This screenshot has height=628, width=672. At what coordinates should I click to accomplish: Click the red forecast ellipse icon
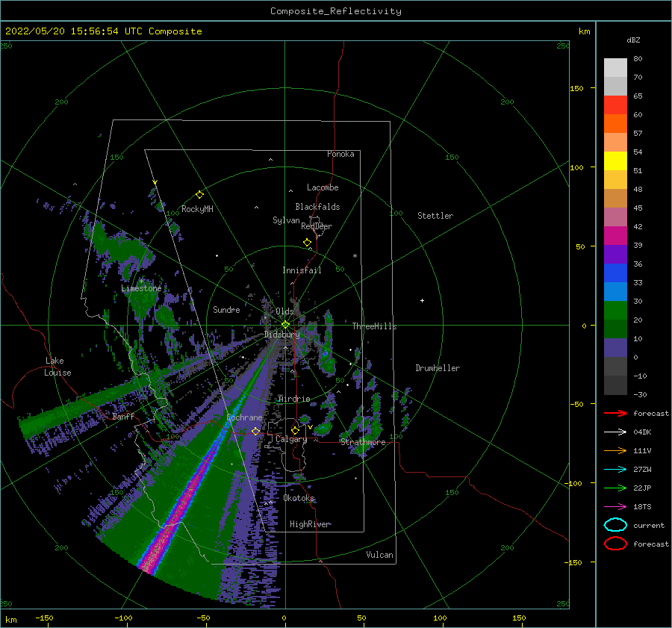[x=615, y=544]
